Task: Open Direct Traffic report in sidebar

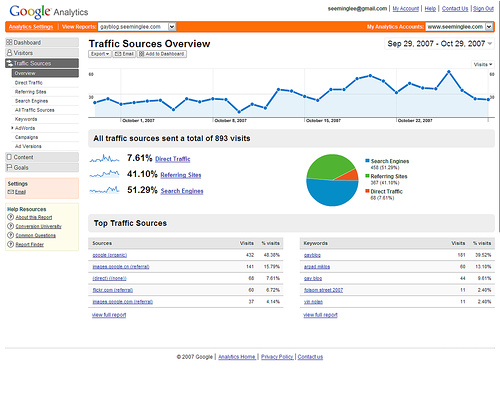Action: [29, 83]
